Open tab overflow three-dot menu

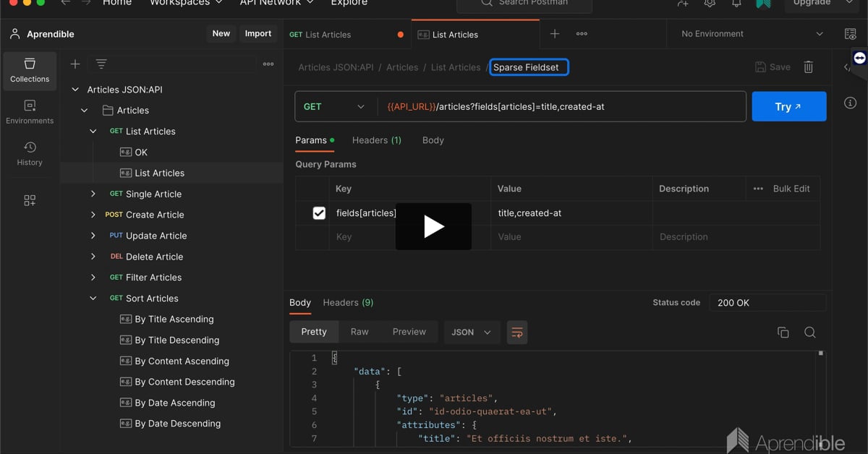point(582,34)
